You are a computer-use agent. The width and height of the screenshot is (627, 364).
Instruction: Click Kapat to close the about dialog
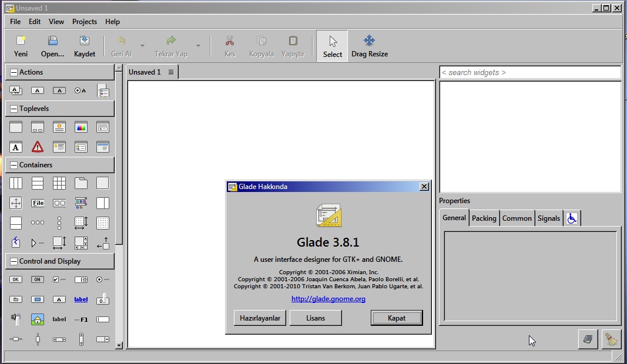click(397, 318)
